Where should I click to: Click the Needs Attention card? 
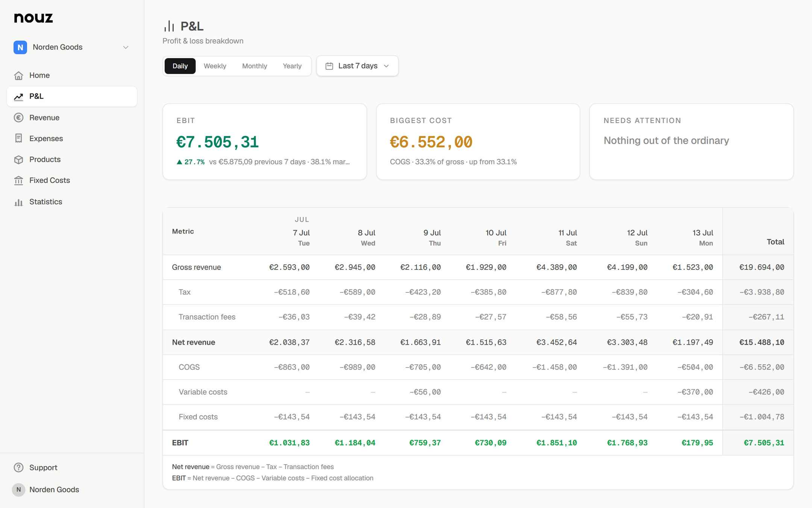pyautogui.click(x=691, y=142)
